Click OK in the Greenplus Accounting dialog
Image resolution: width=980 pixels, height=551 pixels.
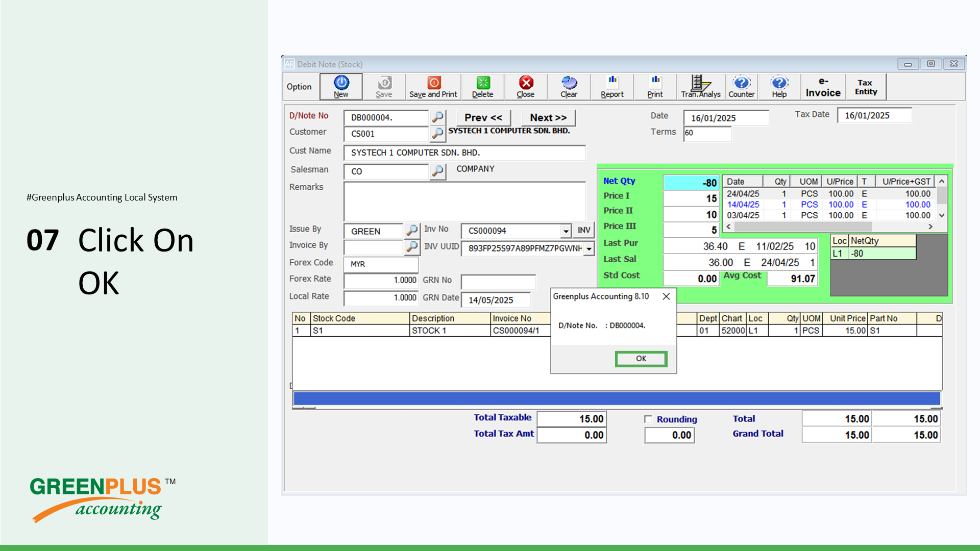641,359
